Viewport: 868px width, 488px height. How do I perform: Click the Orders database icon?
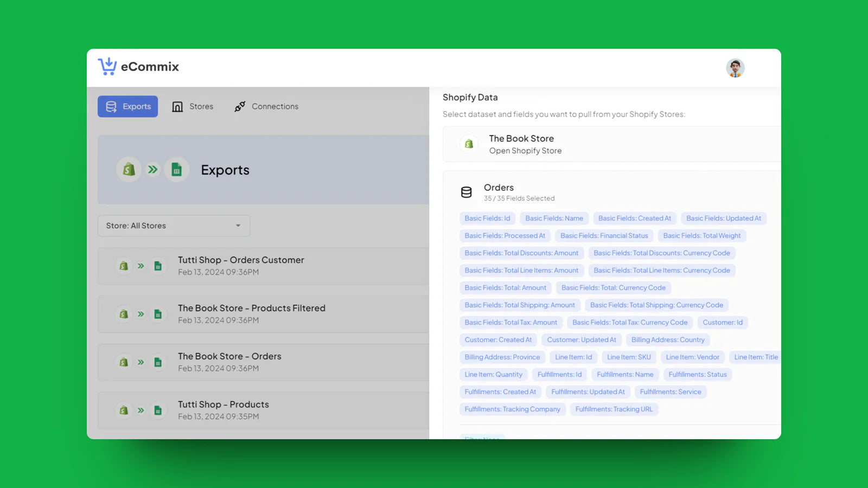tap(466, 192)
